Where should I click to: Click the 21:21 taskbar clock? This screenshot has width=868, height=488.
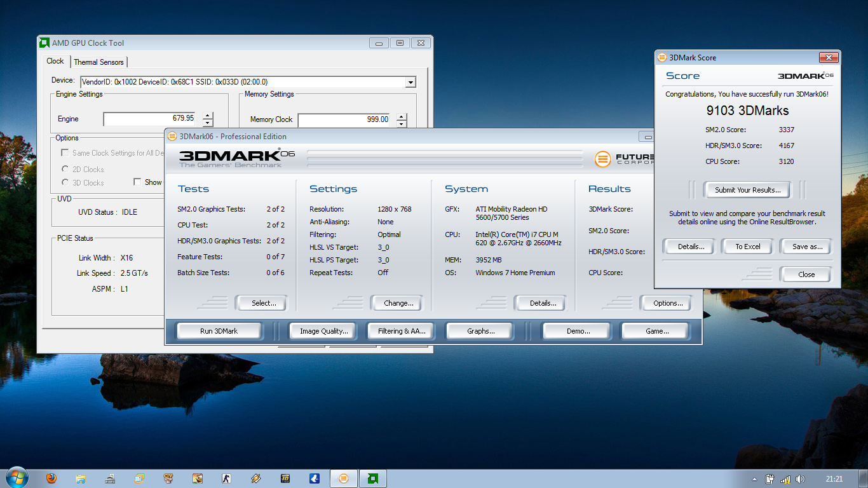click(x=834, y=479)
